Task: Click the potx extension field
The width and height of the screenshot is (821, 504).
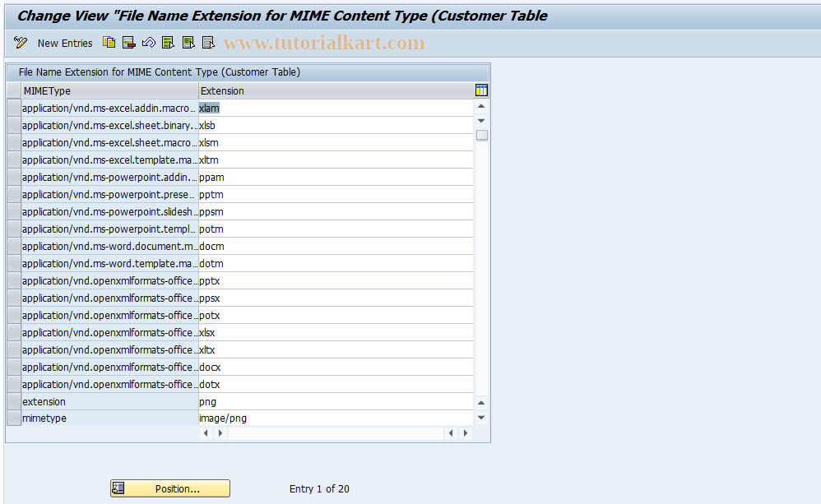Action: (x=336, y=315)
